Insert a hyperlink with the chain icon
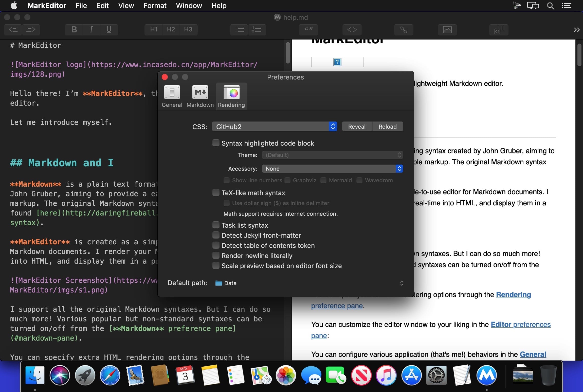 pyautogui.click(x=404, y=30)
